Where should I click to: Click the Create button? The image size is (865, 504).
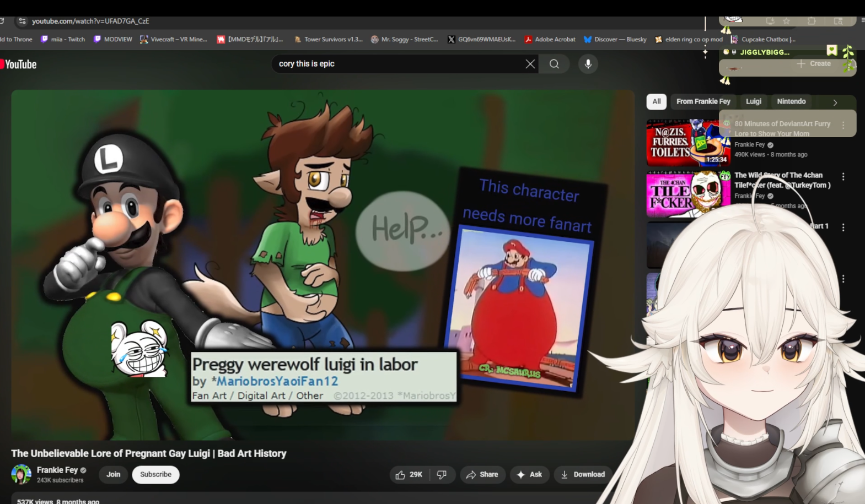814,64
